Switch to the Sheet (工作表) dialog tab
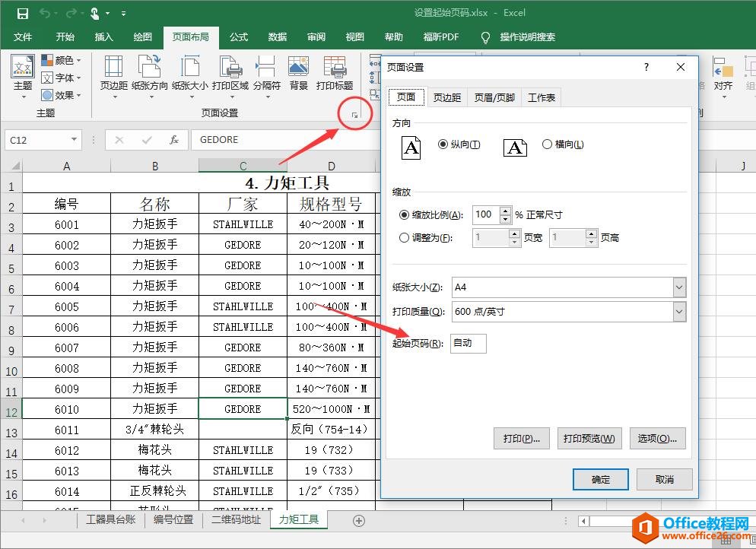The height and width of the screenshot is (549, 756). coord(542,98)
